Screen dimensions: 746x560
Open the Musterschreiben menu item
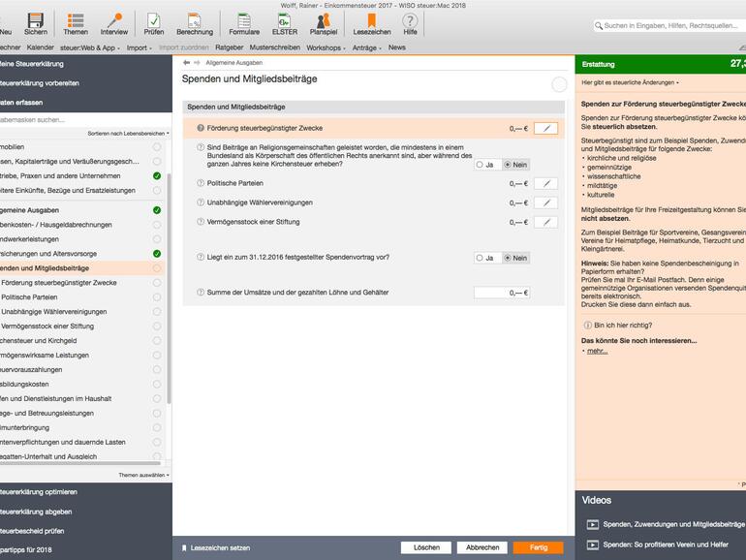[x=274, y=47]
